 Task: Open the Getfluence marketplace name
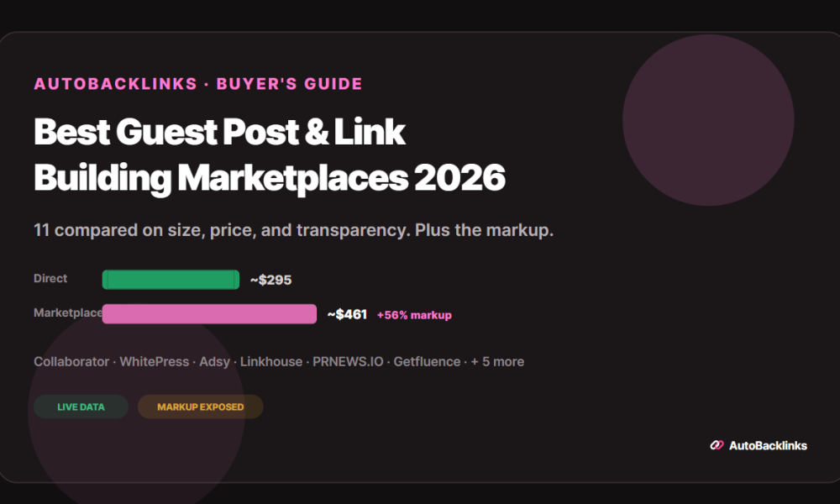point(427,361)
